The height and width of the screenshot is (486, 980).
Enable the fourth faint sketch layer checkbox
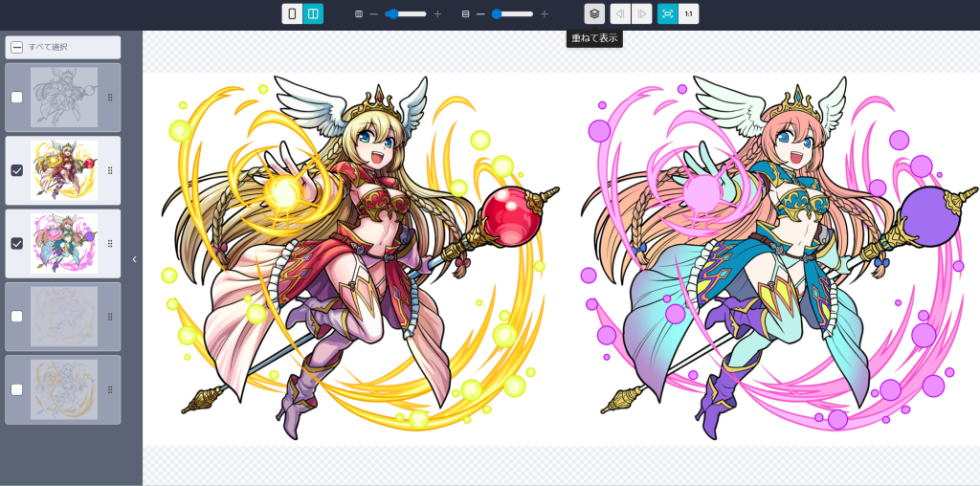click(16, 317)
